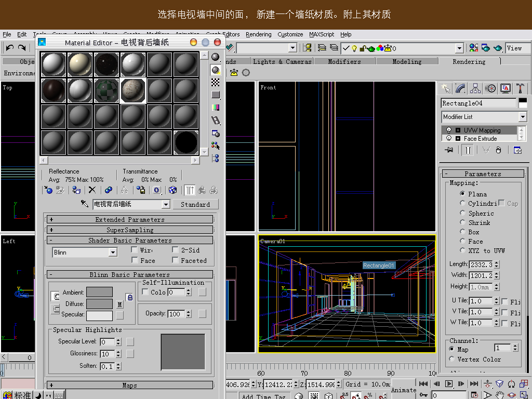The width and height of the screenshot is (532, 399).
Task: Click the Redo arrow in main toolbar
Action: (x=22, y=48)
